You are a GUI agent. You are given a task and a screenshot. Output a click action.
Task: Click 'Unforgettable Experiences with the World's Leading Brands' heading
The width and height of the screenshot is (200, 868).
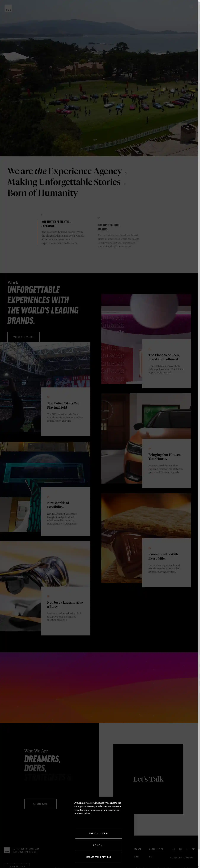click(x=43, y=305)
